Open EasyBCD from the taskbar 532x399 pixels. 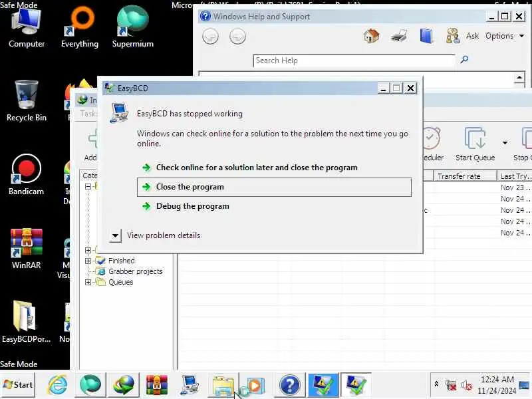click(x=190, y=385)
